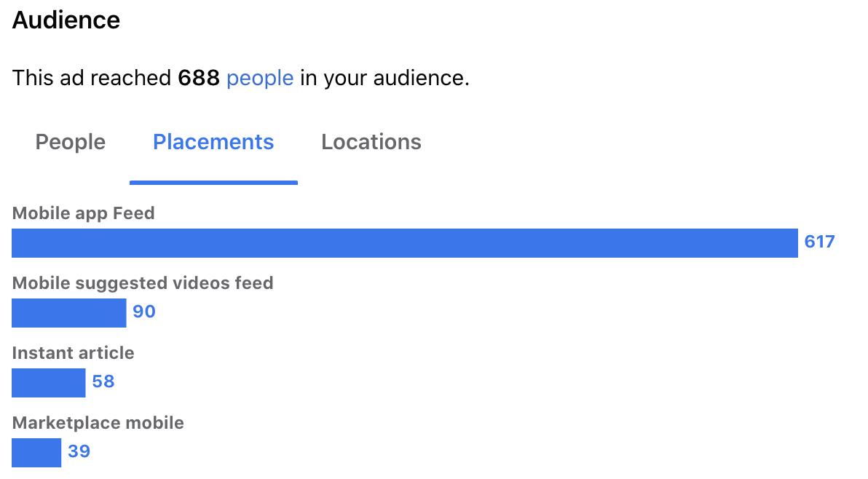Click the 90 value beside suggested videos bar
The height and width of the screenshot is (479, 868).
144,312
